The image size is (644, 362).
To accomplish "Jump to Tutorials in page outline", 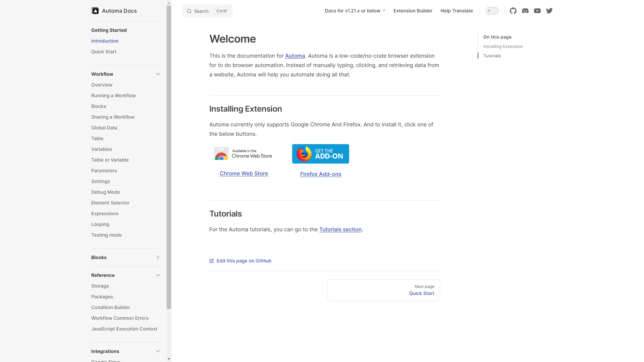I will (x=492, y=56).
